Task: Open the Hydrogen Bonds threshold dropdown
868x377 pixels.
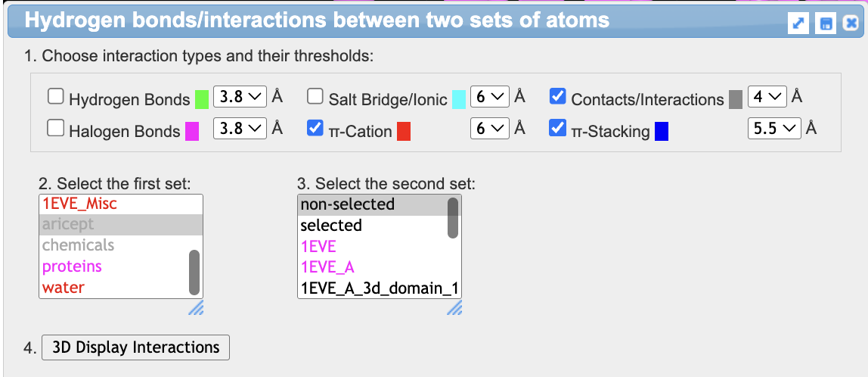Action: [240, 97]
